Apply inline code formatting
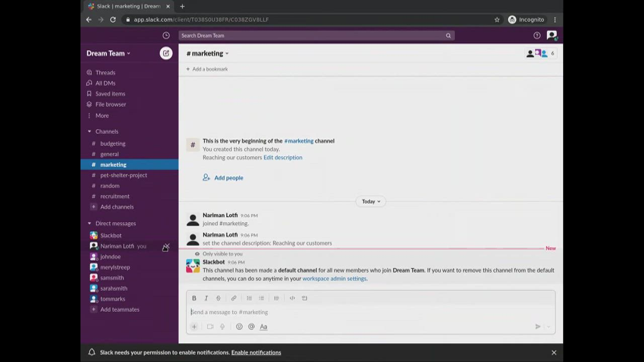The image size is (644, 362). click(292, 298)
